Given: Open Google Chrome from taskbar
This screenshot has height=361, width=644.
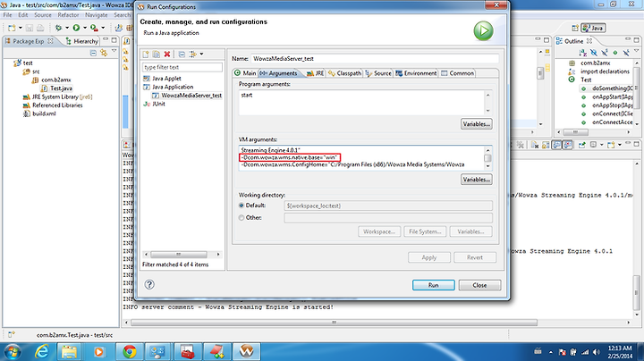Looking at the screenshot, I should click(x=130, y=352).
